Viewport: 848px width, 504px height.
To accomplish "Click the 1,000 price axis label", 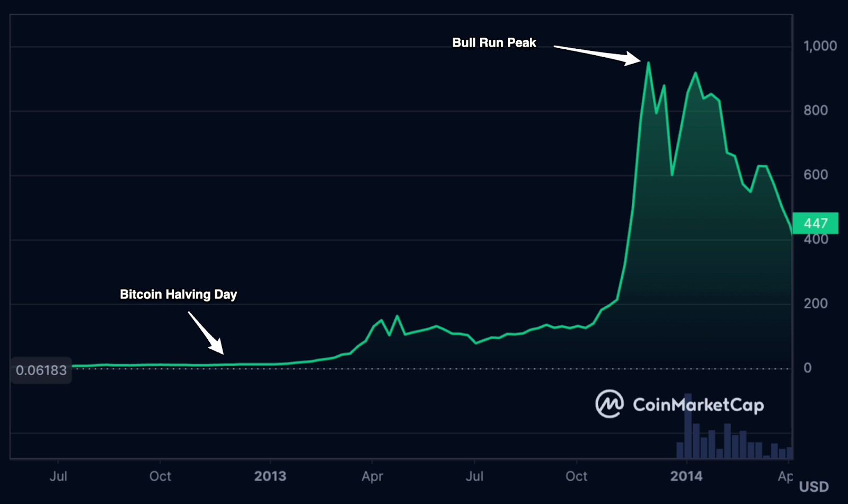I will (820, 46).
